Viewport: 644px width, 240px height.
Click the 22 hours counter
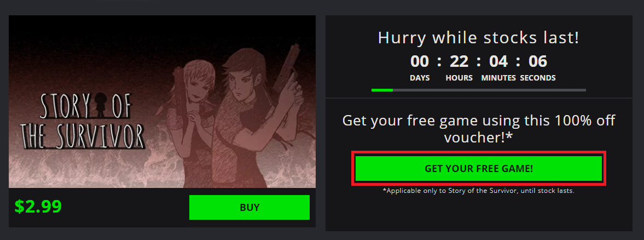[459, 61]
